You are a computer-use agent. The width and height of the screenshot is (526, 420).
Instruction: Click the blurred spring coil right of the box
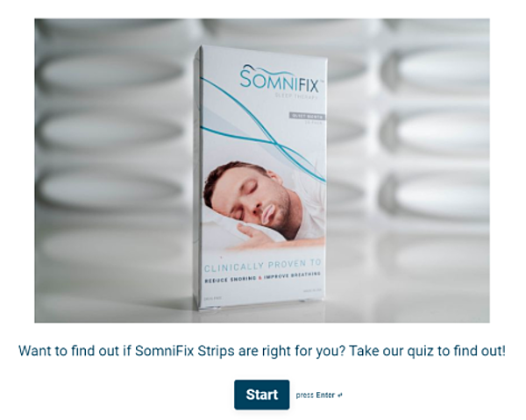[x=423, y=134]
